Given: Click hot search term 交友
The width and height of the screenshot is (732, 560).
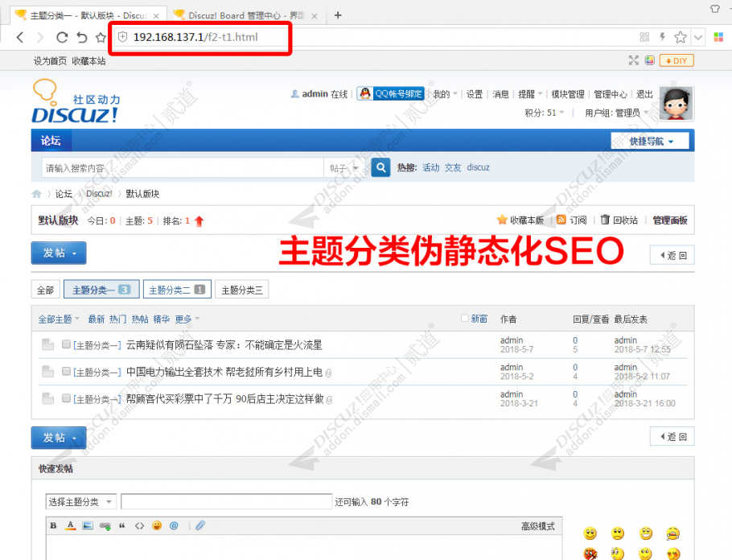Looking at the screenshot, I should tap(453, 167).
